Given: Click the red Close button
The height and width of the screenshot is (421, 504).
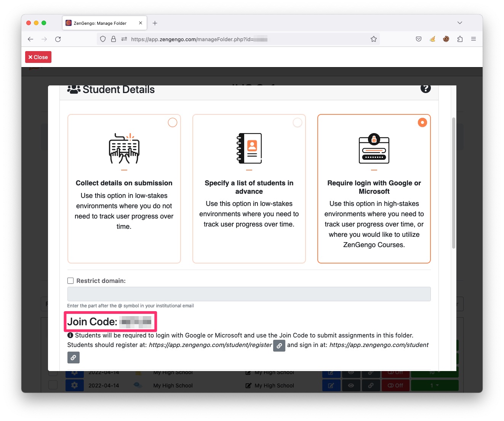Looking at the screenshot, I should [x=38, y=57].
